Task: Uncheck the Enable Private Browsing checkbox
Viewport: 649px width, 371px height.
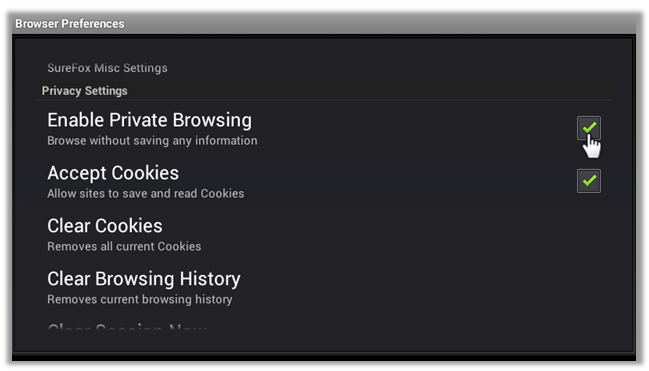Action: [589, 128]
